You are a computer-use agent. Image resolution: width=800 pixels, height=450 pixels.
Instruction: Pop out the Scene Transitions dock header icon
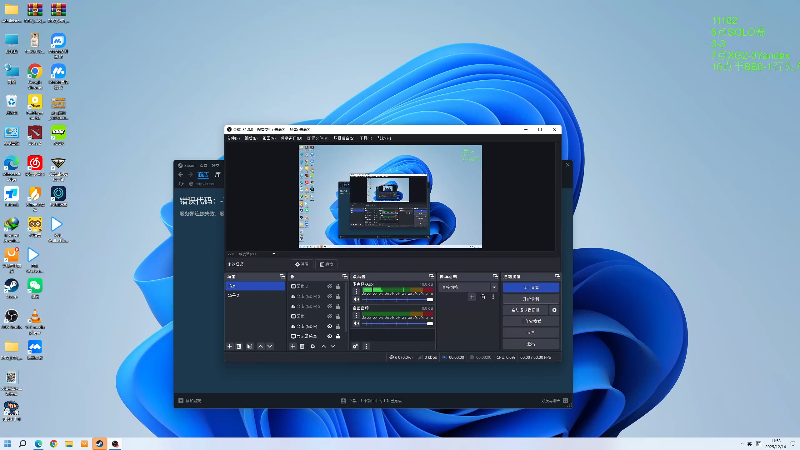coord(495,276)
